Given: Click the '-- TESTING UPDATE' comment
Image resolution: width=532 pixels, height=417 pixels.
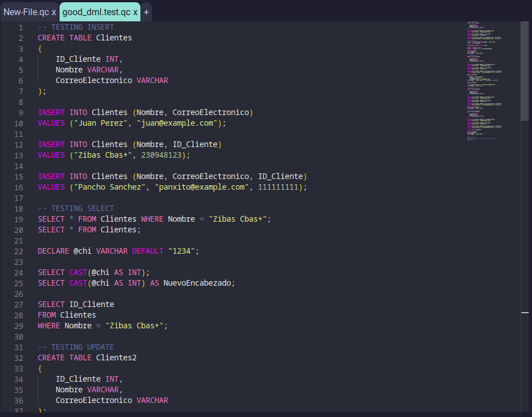Looking at the screenshot, I should [x=76, y=347].
